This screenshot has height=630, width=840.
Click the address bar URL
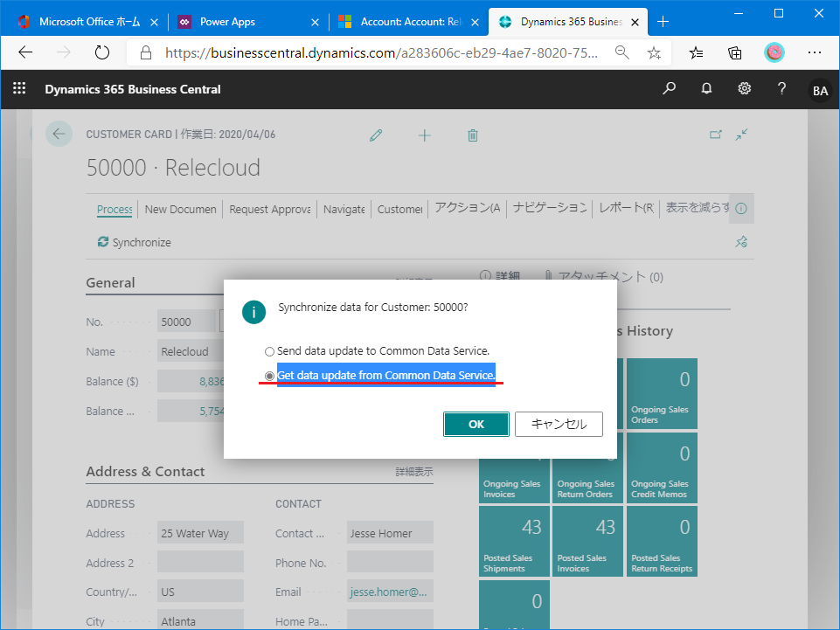click(381, 52)
